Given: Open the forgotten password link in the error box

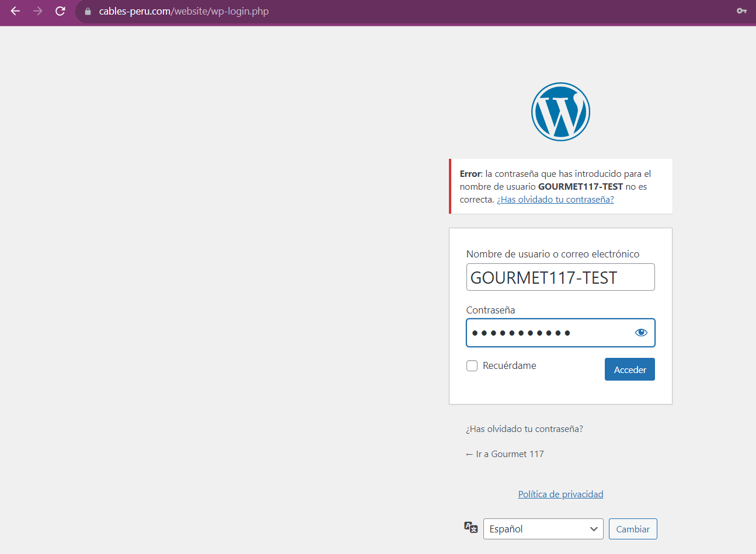Looking at the screenshot, I should [x=555, y=200].
